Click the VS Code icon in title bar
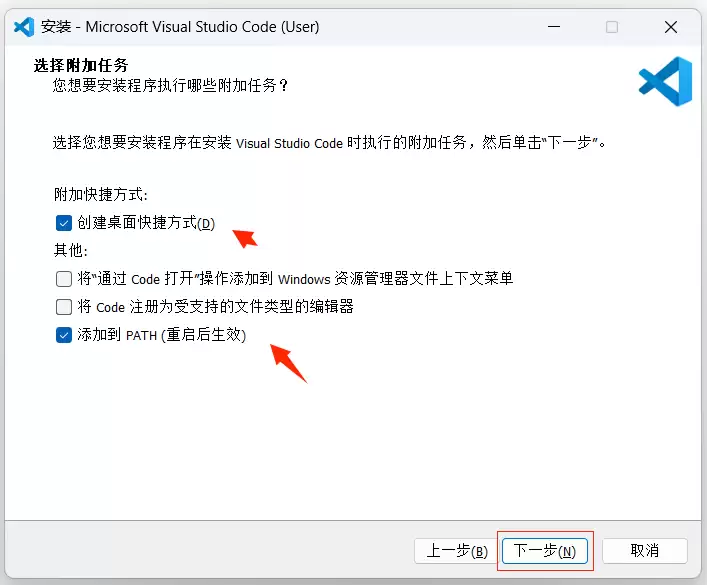This screenshot has width=707, height=585. click(24, 27)
